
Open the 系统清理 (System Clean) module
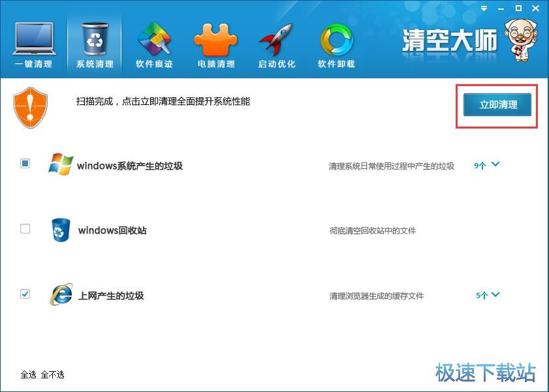click(x=93, y=39)
